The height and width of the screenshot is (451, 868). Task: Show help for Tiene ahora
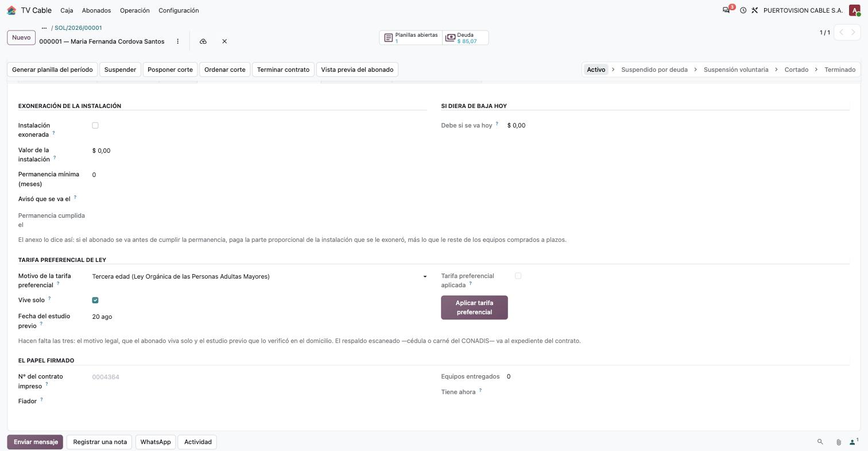click(x=480, y=390)
